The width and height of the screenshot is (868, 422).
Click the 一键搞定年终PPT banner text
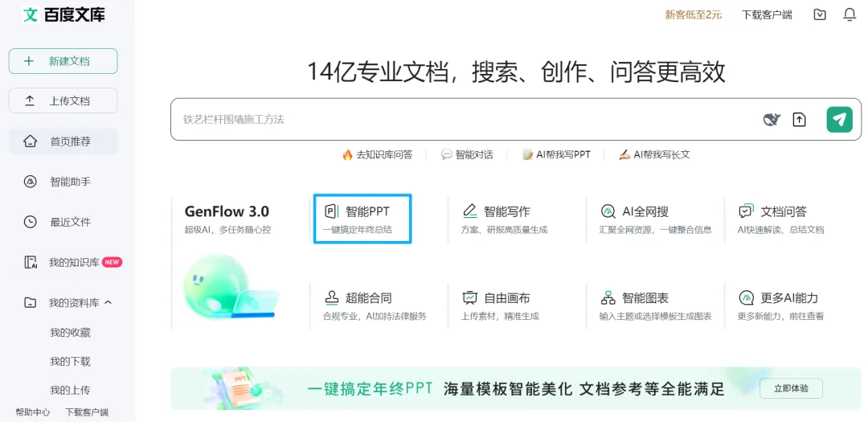pos(371,389)
